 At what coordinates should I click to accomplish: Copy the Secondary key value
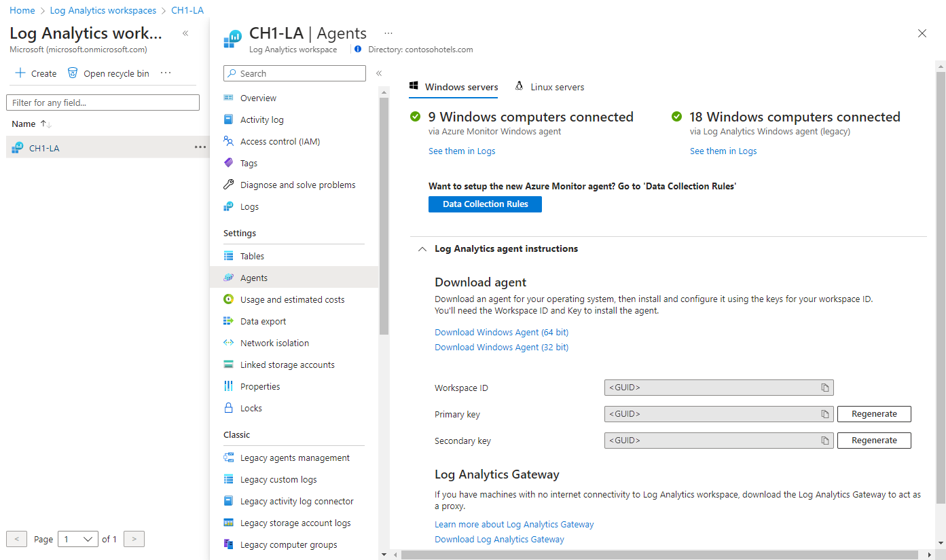[x=825, y=441]
